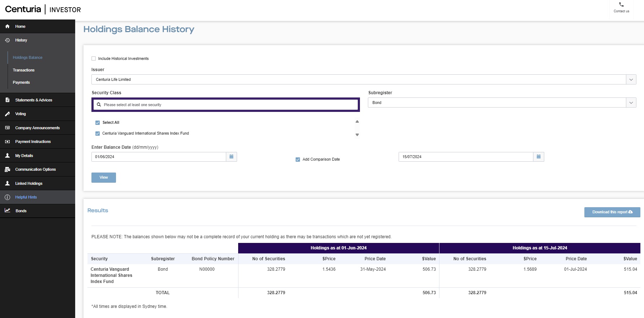Open the Subregister dropdown arrow
The height and width of the screenshot is (318, 644).
[631, 103]
